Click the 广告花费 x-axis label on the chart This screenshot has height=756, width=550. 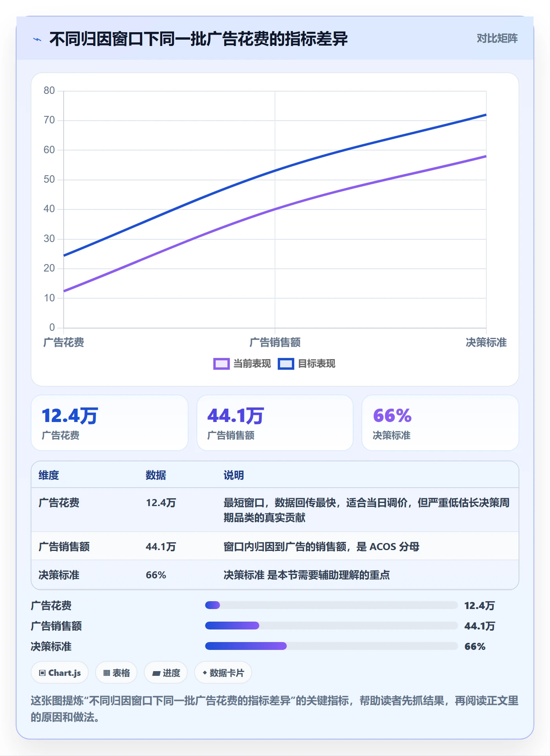64,342
